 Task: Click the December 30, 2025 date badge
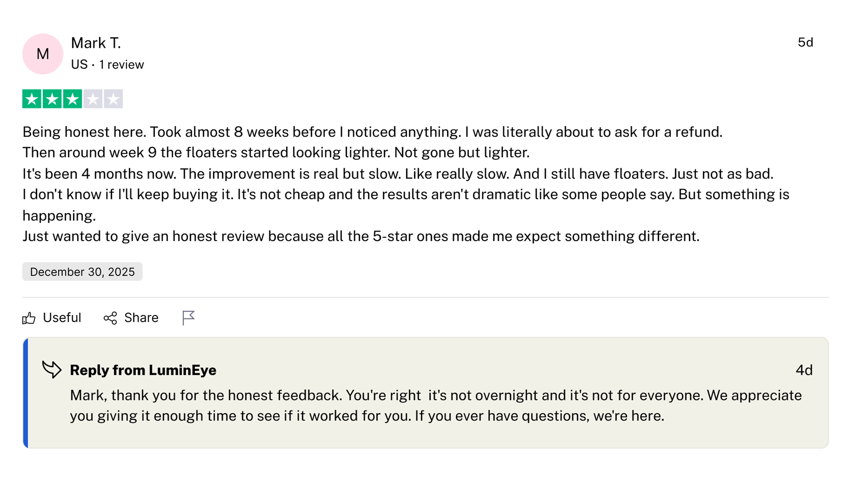[x=82, y=272]
